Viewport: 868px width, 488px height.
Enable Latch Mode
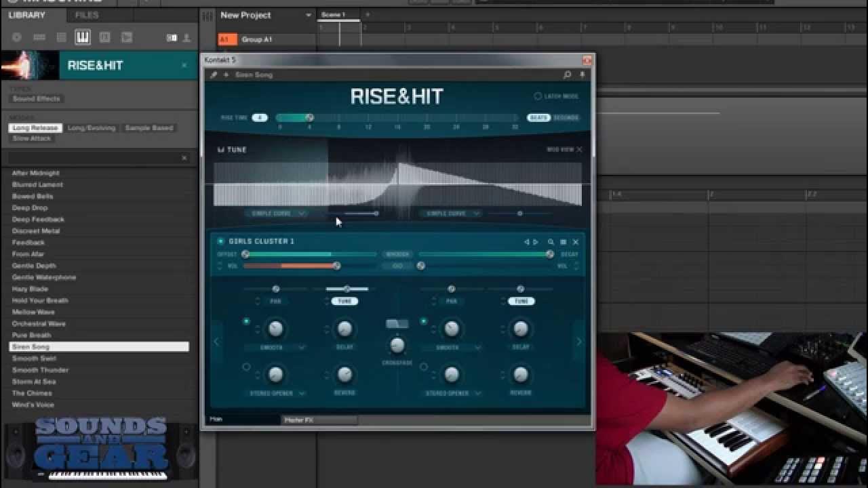coord(538,96)
